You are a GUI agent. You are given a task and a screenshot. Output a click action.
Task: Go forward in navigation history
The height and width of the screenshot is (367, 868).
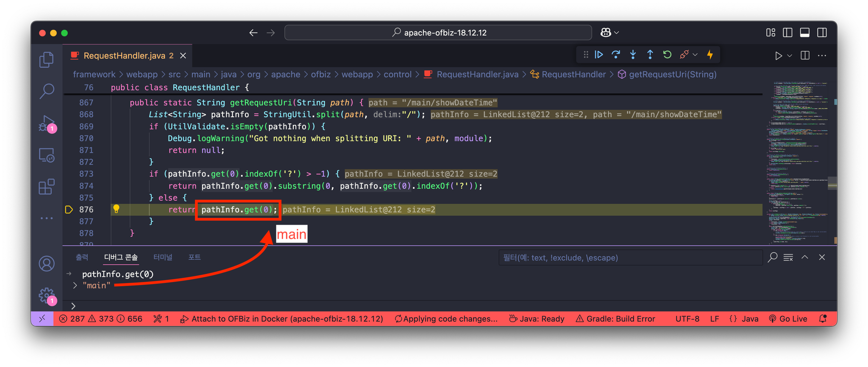coord(271,33)
